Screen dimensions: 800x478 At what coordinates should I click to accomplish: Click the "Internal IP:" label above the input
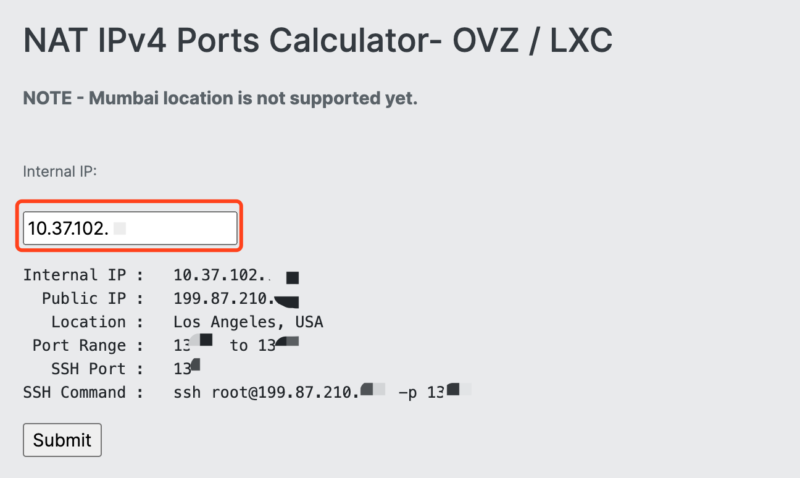[x=60, y=172]
